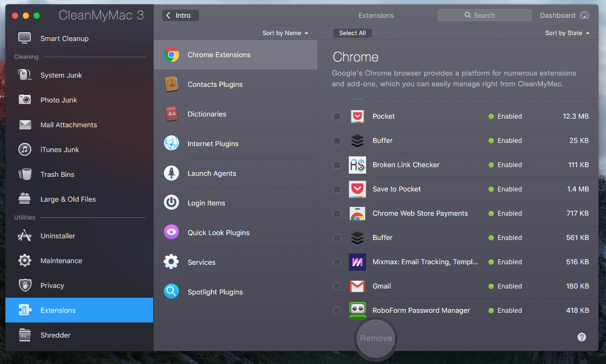Open Smart Cleanup monitor icon
Image resolution: width=606 pixels, height=364 pixels.
[25, 38]
